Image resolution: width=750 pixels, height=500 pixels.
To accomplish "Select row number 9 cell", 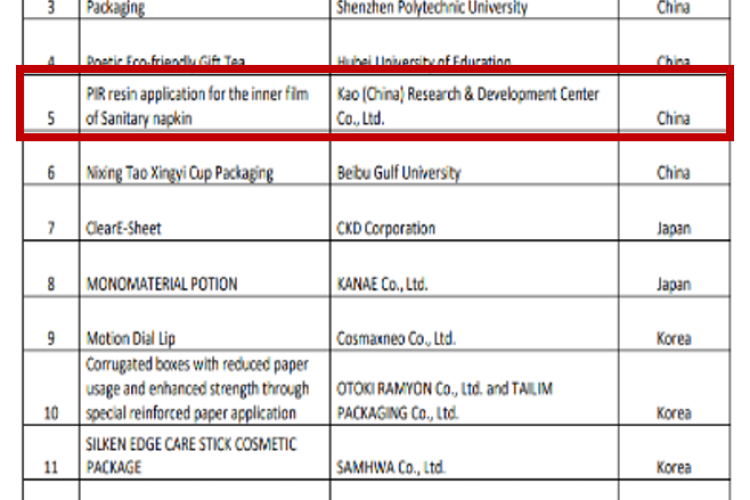I will coord(51,323).
